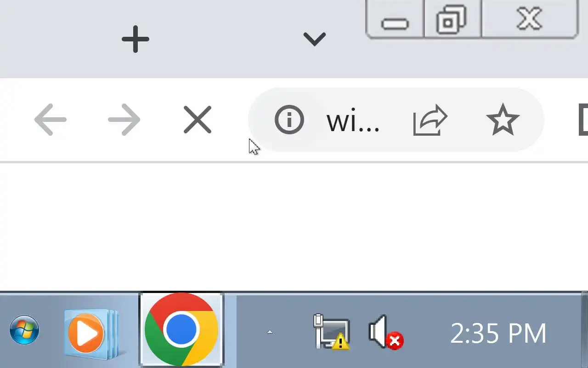588x368 pixels.
Task: Select the Chrome taskbar button
Action: point(181,329)
